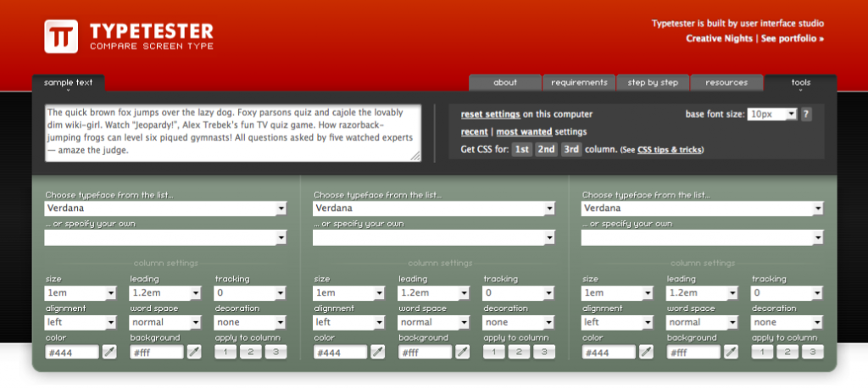The width and height of the screenshot is (868, 389).
Task: Open third column tracking dropdown
Action: [787, 293]
